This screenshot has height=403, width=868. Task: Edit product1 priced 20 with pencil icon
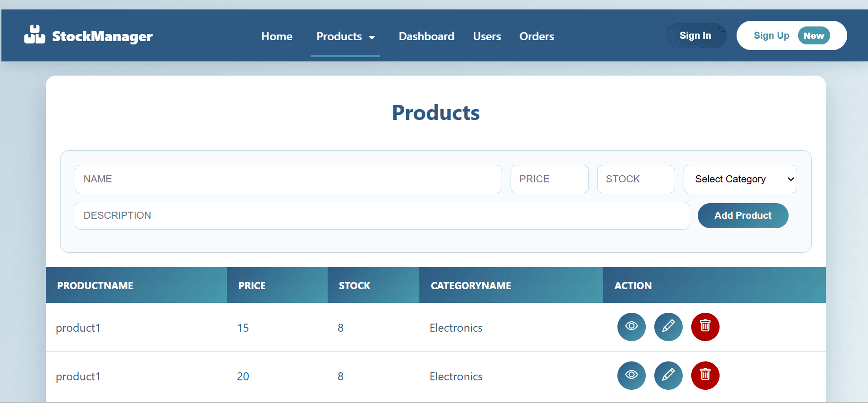pyautogui.click(x=668, y=375)
